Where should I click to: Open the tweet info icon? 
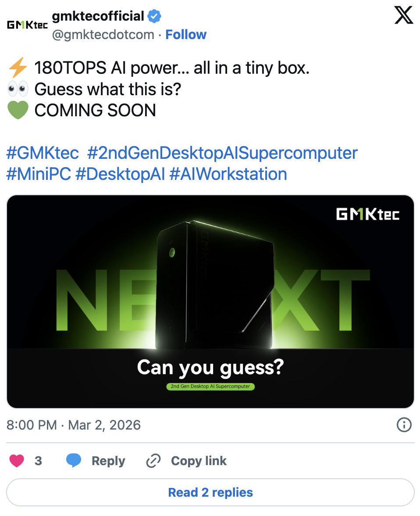[404, 425]
